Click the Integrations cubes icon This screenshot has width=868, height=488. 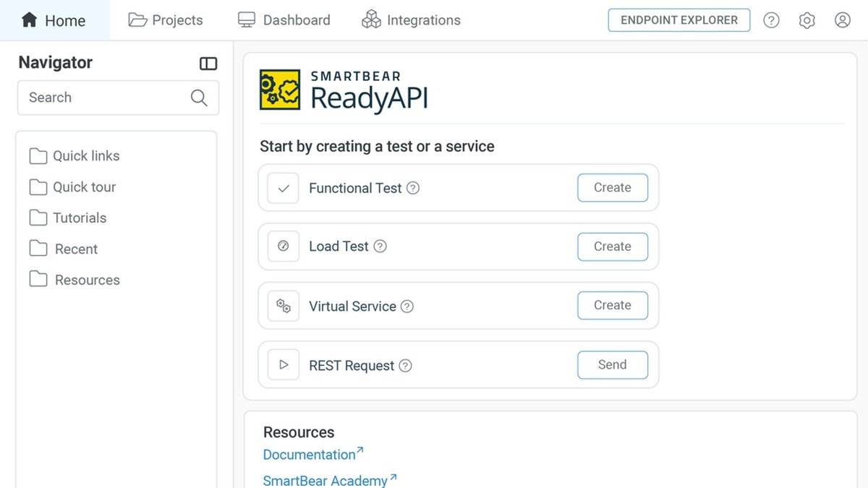coord(371,20)
